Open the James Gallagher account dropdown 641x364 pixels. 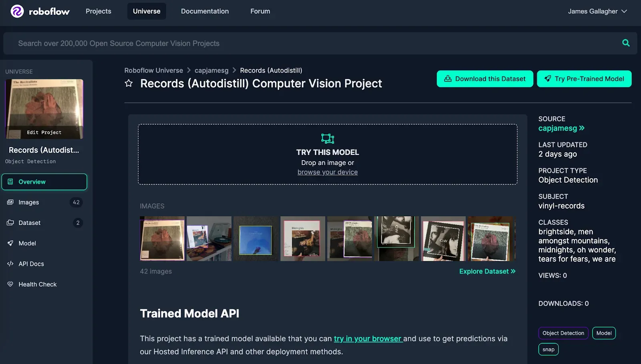coord(597,11)
